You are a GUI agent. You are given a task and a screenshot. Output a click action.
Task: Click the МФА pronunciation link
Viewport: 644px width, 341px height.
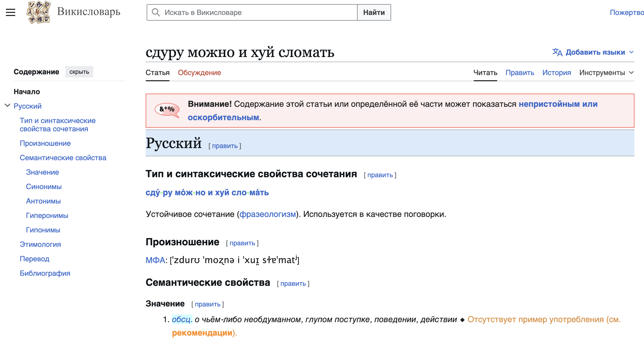[155, 260]
